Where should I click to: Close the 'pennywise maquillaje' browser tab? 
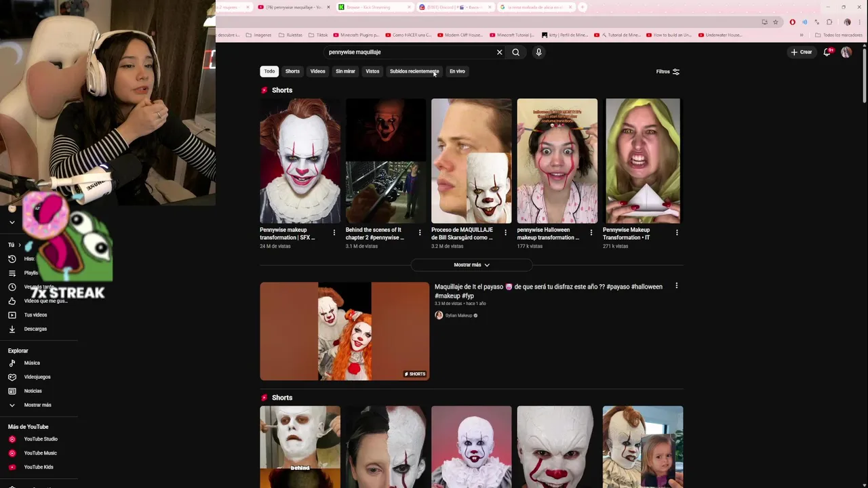point(329,7)
